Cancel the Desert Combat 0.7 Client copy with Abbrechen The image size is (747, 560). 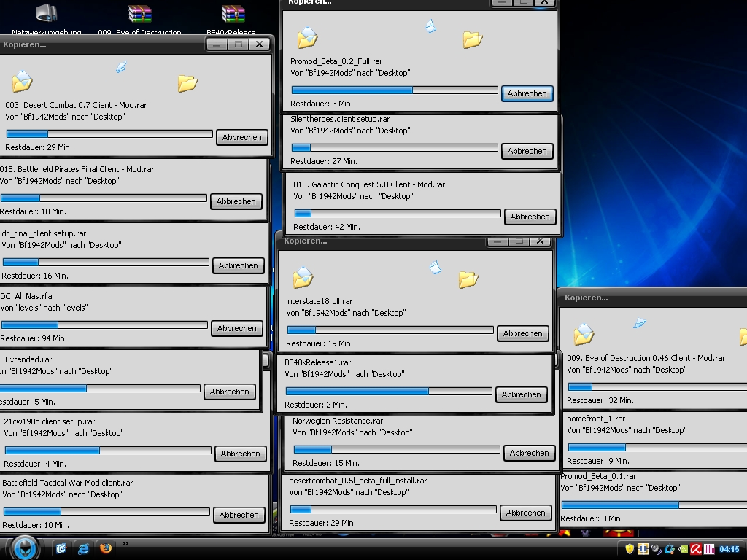pyautogui.click(x=242, y=137)
